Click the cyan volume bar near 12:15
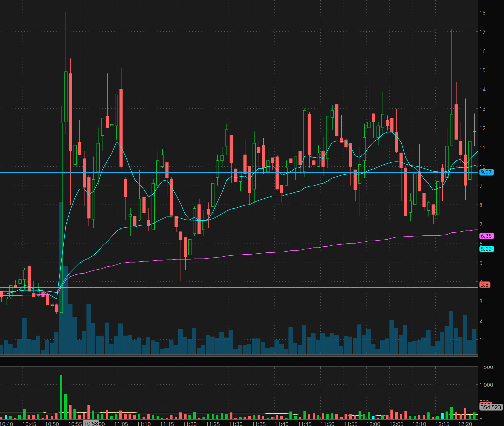504x426 pixels. 442,416
